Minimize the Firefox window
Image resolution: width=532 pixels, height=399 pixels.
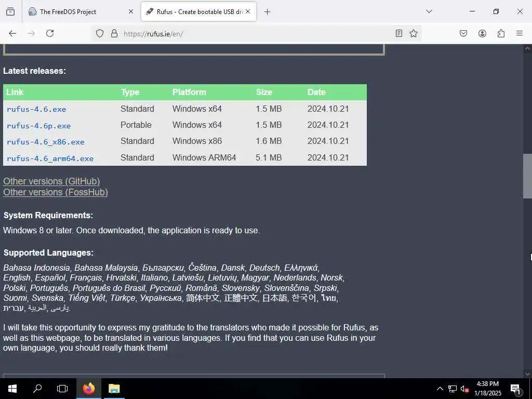pyautogui.click(x=472, y=11)
